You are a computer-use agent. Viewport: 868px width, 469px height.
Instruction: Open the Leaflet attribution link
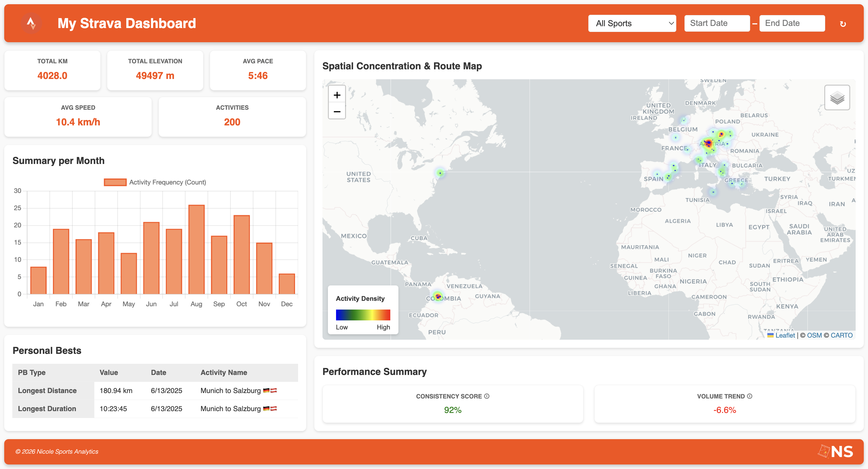(x=785, y=335)
